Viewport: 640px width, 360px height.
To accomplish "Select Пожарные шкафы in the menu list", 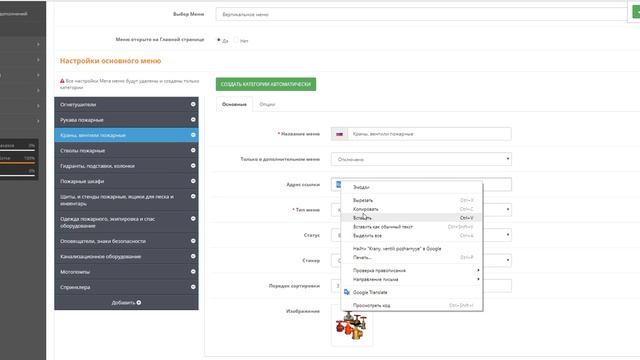I will (127, 181).
